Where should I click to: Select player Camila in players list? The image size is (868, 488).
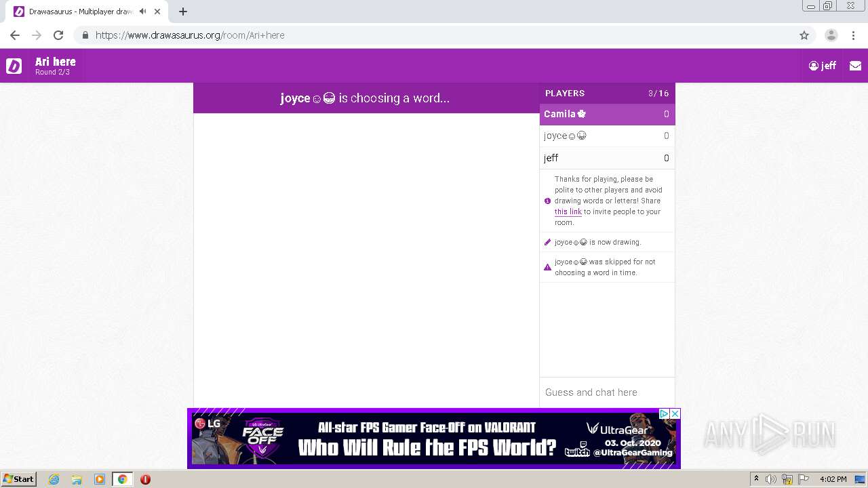[607, 115]
